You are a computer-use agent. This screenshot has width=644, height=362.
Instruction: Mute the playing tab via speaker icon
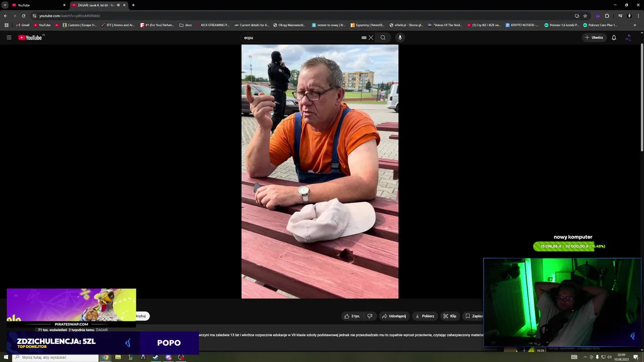click(118, 5)
